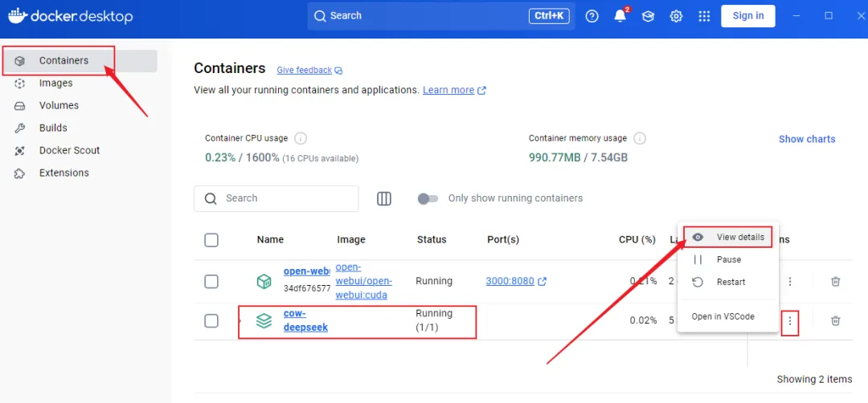The height and width of the screenshot is (403, 868).
Task: Click the Running (1/1) status text
Action: (434, 320)
